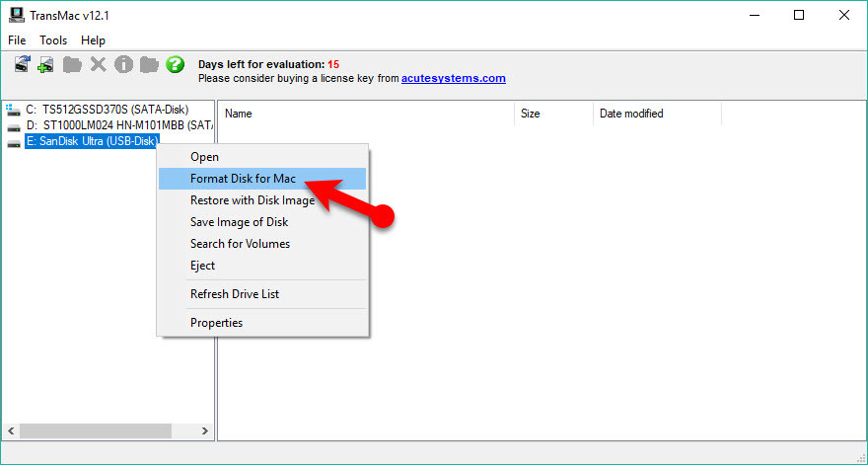Screen dimensions: 868x465
Task: Click the E: drive disk icon
Action: [x=14, y=143]
